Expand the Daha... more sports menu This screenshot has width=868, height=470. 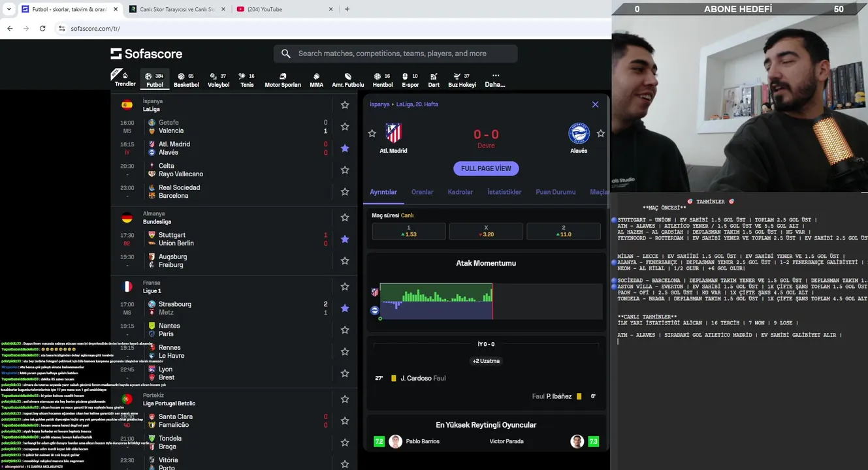[x=495, y=79]
